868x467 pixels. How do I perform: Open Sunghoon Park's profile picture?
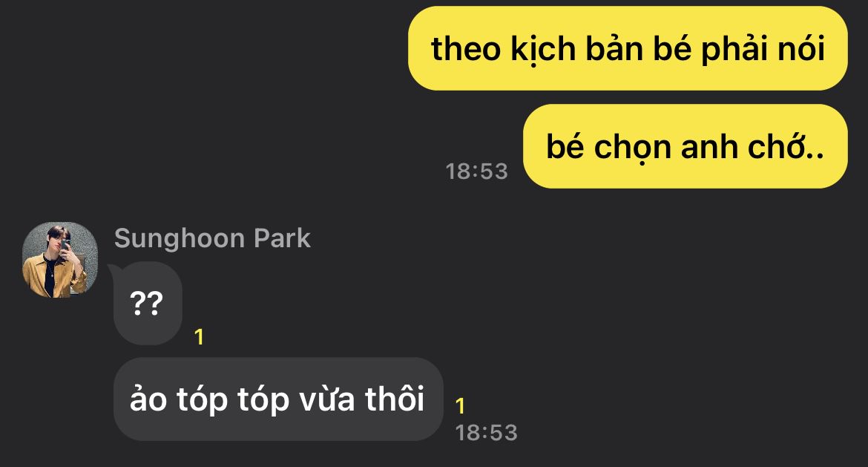pos(60,260)
